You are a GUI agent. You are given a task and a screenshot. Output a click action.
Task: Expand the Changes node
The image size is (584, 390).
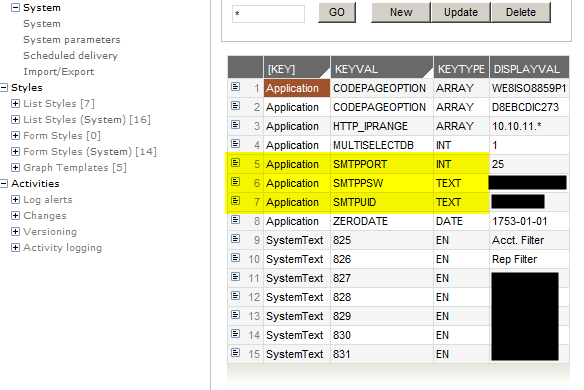(x=15, y=216)
